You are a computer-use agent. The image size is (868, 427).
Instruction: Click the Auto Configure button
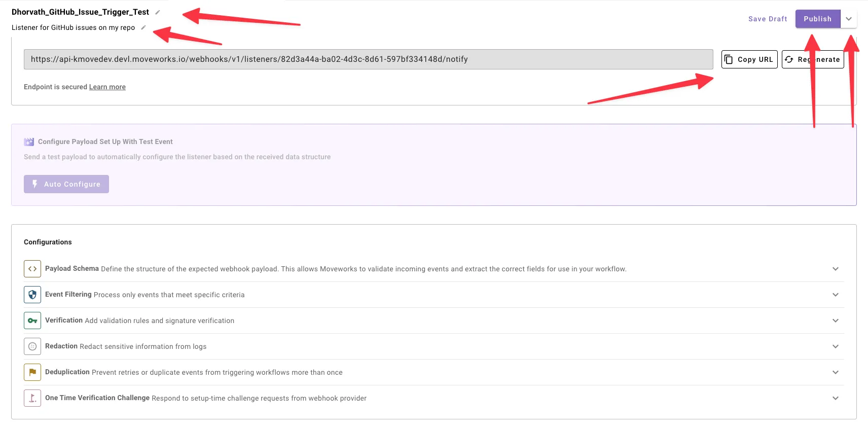point(66,184)
